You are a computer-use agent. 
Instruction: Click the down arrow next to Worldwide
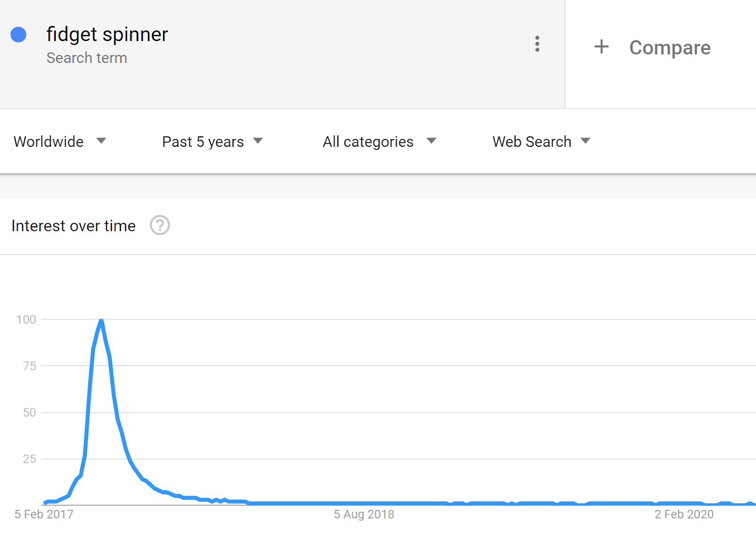coord(101,141)
